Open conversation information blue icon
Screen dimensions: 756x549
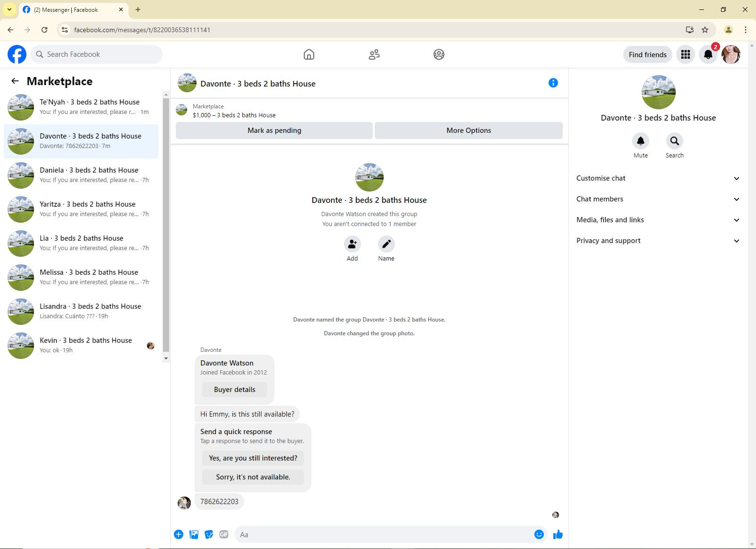pyautogui.click(x=553, y=83)
